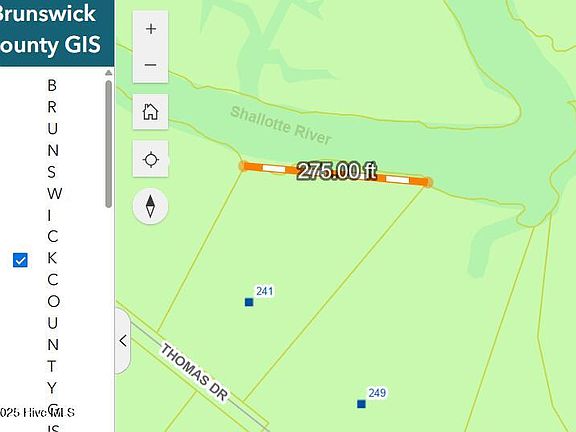
Task: Go to the default map home view
Action: point(151,111)
